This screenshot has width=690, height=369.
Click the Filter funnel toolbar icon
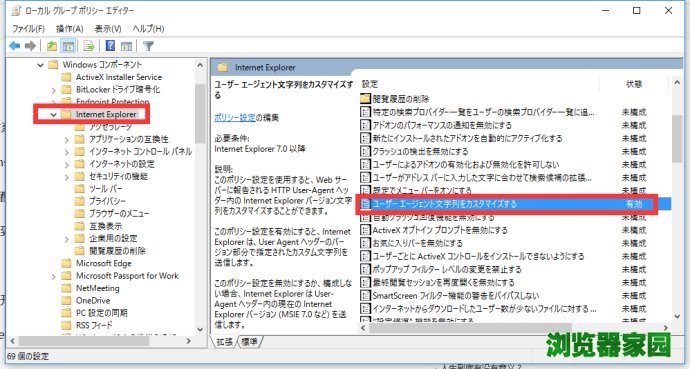(x=148, y=46)
